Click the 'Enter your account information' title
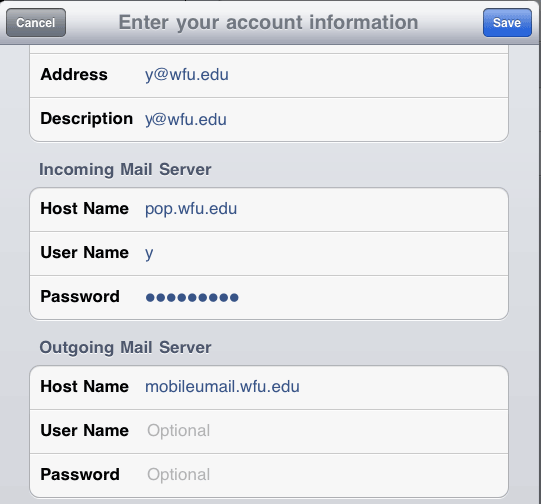 pyautogui.click(x=268, y=23)
